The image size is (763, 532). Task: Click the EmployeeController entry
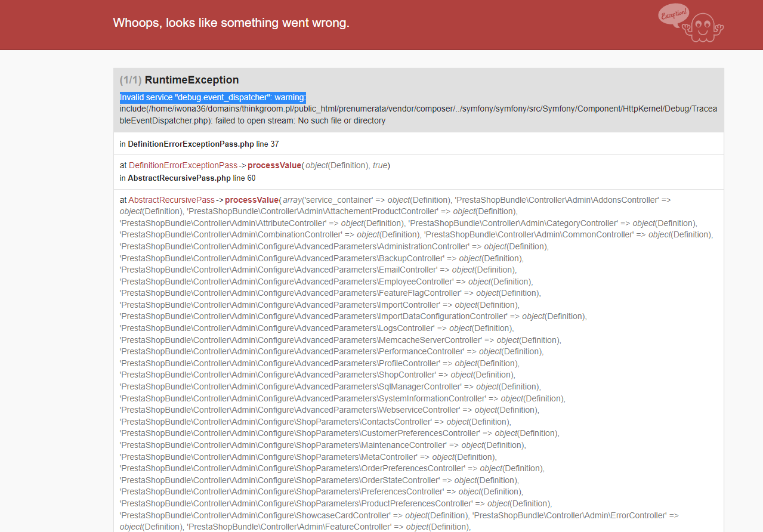click(x=286, y=282)
